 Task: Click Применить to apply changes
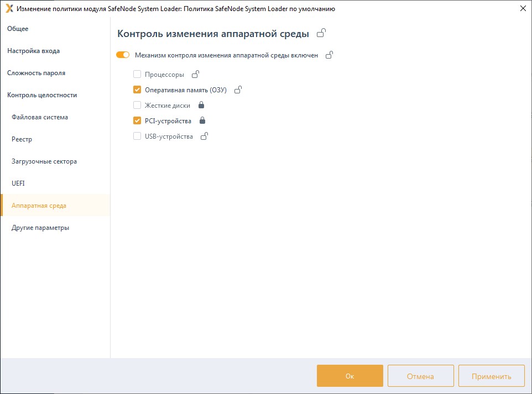click(x=492, y=376)
